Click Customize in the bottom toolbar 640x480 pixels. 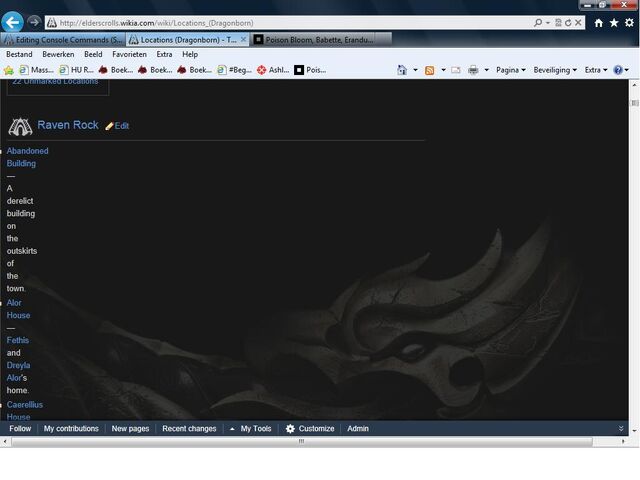(310, 429)
